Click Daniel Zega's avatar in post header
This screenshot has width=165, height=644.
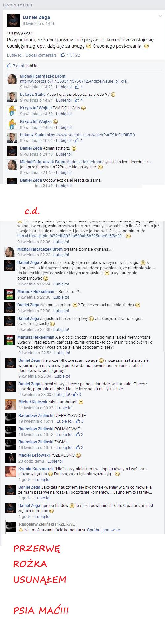coord(13,20)
